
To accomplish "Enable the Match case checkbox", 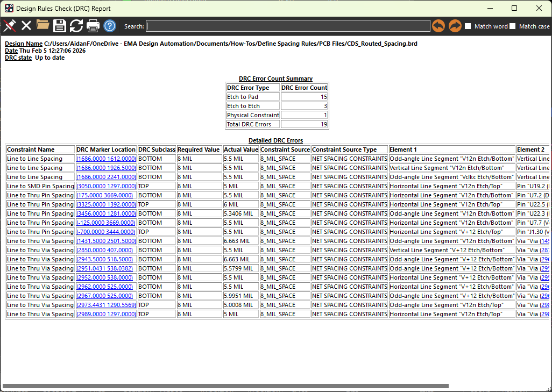I will 513,26.
